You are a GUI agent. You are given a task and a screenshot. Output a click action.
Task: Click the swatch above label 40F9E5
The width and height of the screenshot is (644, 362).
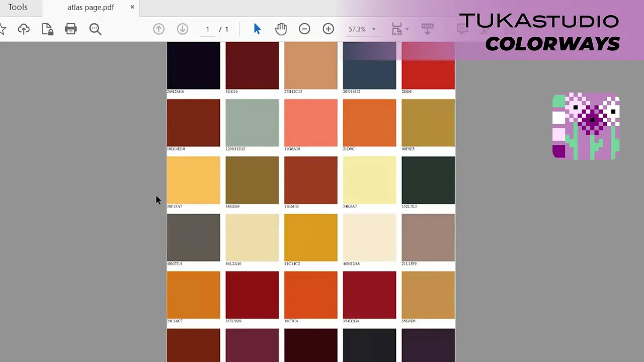(428, 123)
